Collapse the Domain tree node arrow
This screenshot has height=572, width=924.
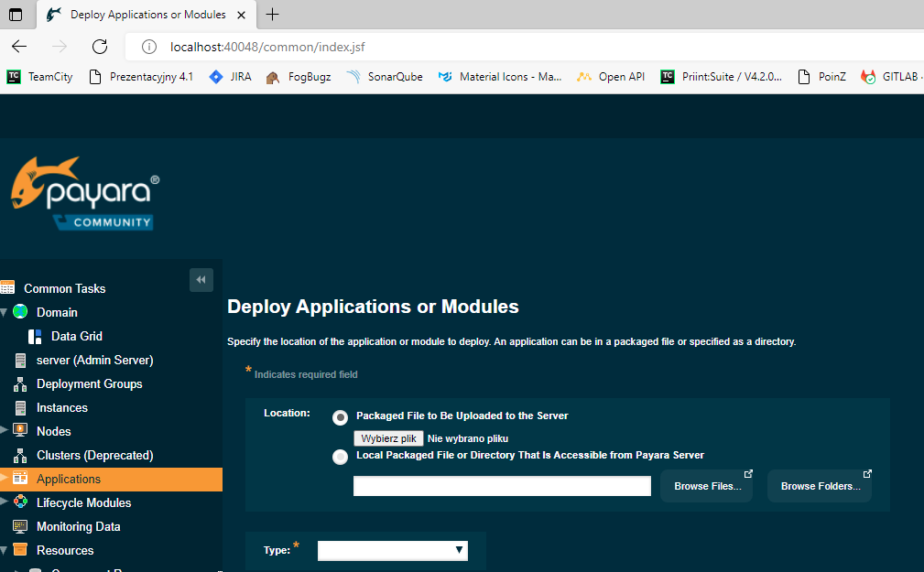(5, 312)
